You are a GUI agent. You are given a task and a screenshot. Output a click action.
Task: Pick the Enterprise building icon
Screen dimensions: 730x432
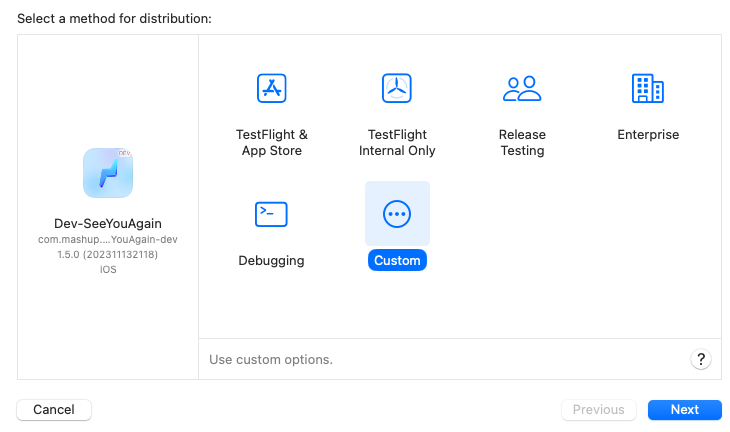[648, 88]
